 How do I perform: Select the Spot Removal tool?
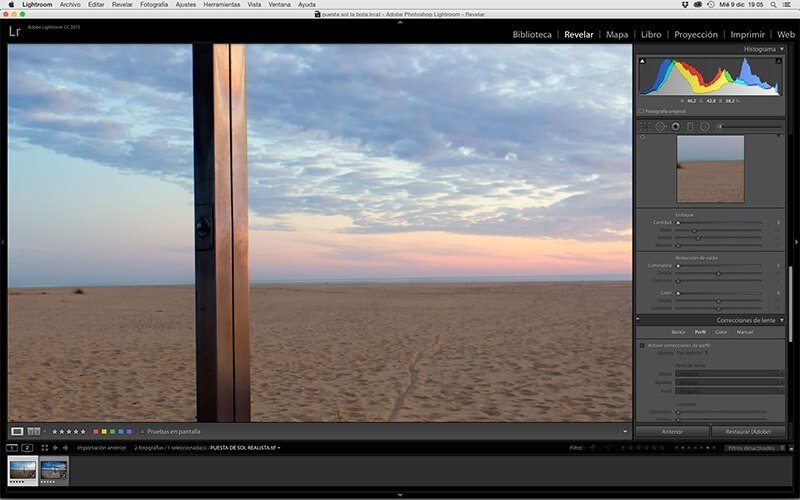click(x=660, y=127)
